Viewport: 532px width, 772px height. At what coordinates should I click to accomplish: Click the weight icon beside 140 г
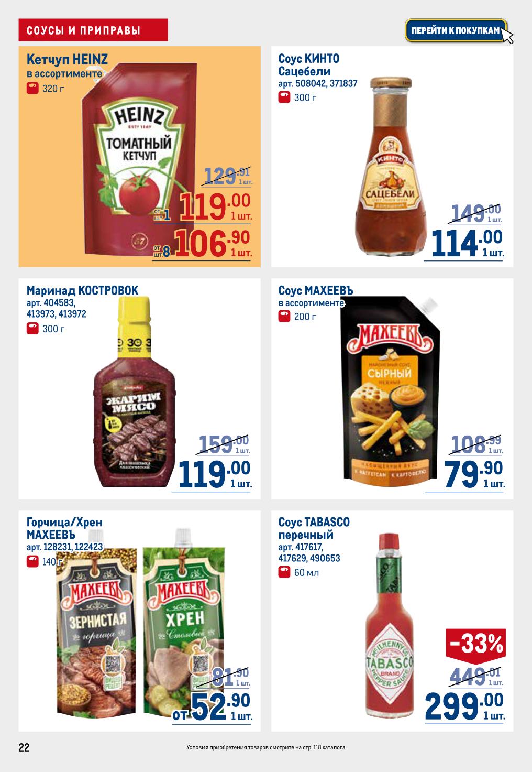[x=32, y=562]
